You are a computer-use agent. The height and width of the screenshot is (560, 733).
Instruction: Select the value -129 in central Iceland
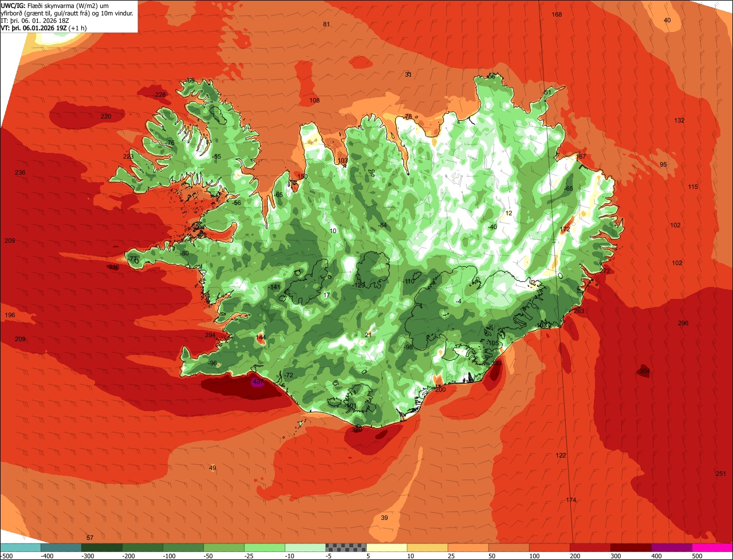coord(359,285)
